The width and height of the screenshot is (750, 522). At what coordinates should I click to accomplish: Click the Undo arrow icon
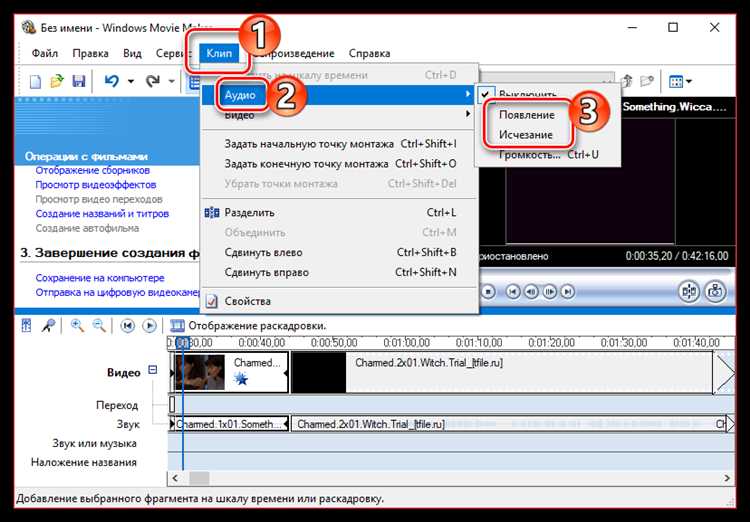(x=111, y=81)
